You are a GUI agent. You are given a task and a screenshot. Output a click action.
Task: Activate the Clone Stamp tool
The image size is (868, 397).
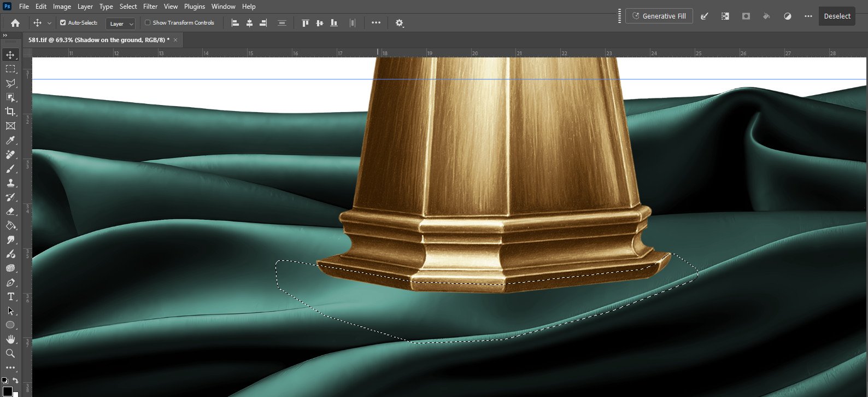point(10,183)
